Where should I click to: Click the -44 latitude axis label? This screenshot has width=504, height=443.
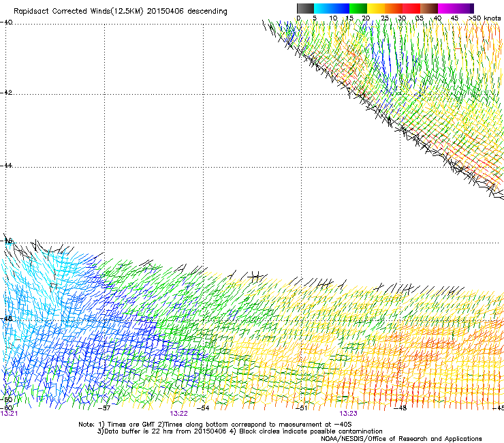coord(6,166)
